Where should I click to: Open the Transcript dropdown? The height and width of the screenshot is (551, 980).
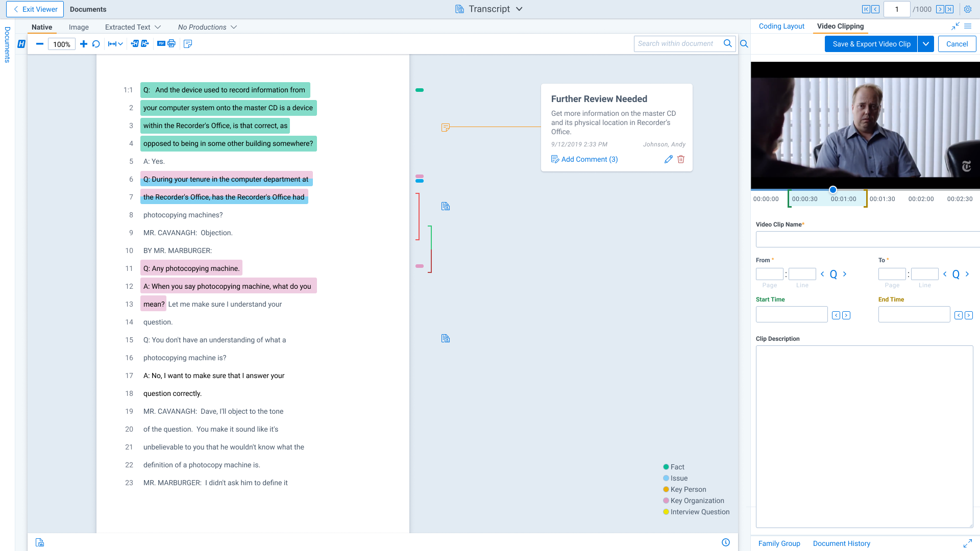[x=489, y=9]
